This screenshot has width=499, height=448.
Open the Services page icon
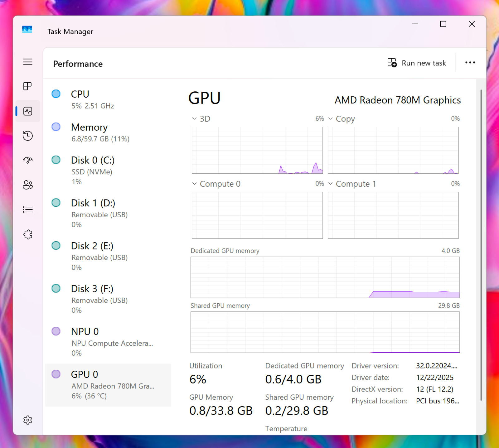(28, 234)
